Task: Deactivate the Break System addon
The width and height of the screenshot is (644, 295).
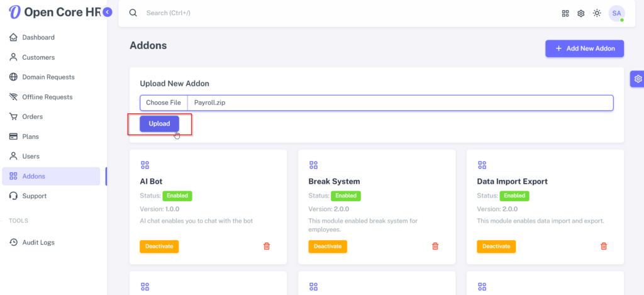Action: [328, 247]
